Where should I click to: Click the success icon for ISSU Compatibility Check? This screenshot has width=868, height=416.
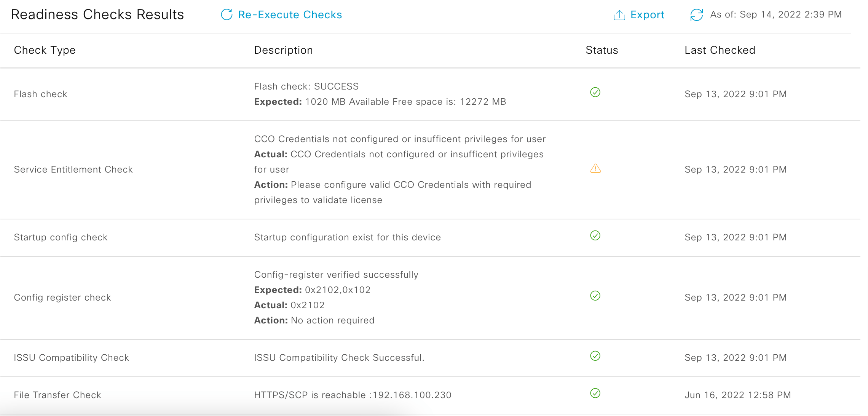(x=595, y=357)
